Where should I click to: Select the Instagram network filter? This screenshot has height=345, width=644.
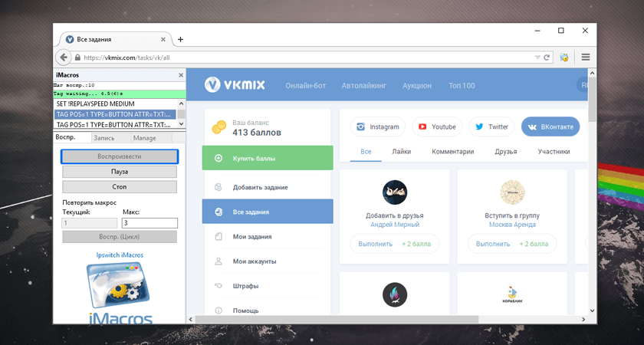coord(378,127)
